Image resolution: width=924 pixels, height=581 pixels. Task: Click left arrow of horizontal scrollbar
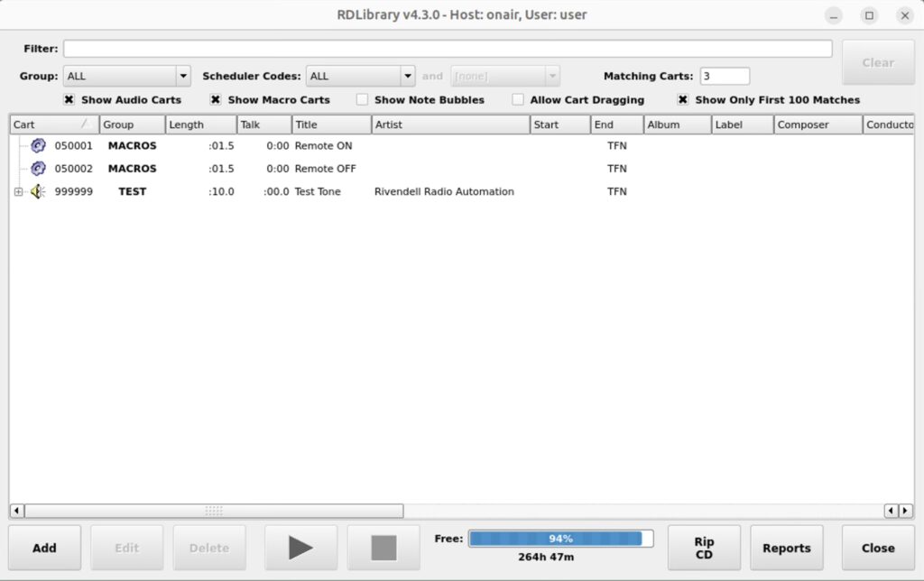(x=16, y=511)
